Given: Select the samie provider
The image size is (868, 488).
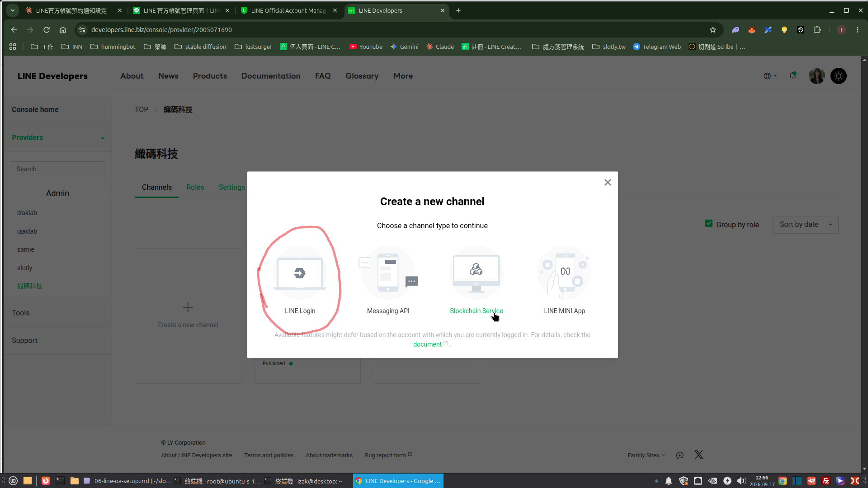Looking at the screenshot, I should 26,249.
